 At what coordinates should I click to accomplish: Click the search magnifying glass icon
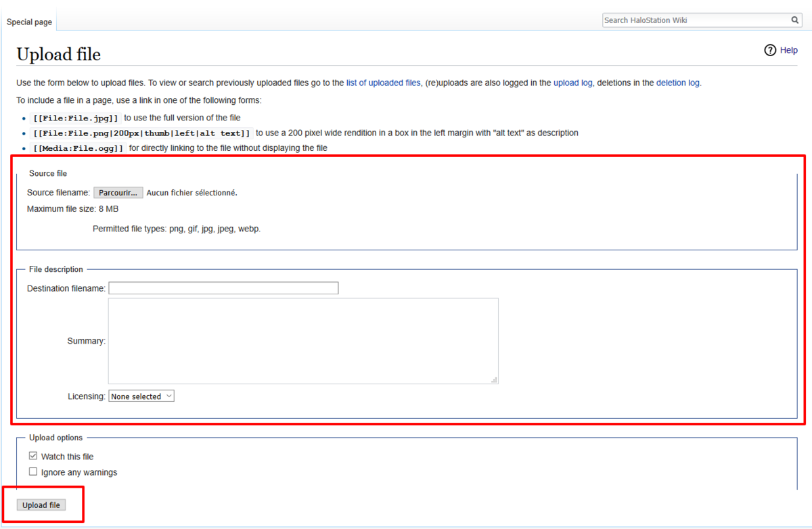[x=794, y=20]
